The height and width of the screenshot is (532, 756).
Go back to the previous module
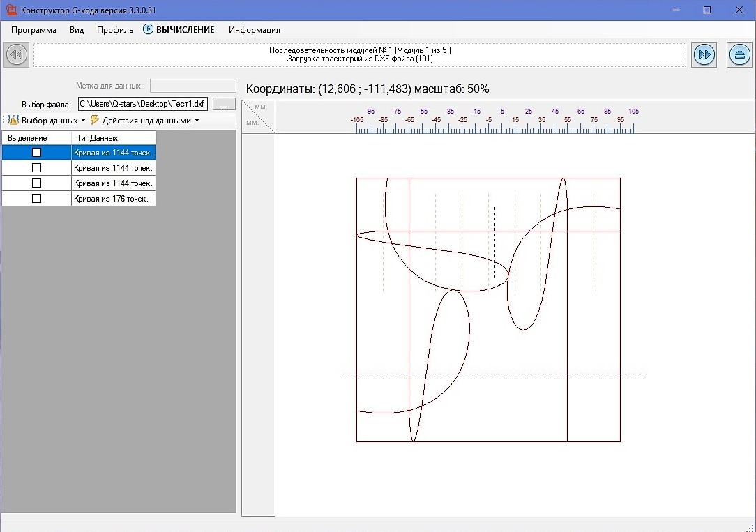click(17, 54)
